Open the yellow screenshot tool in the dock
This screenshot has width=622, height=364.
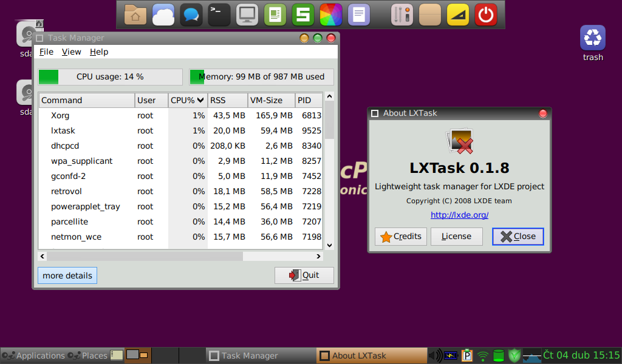pyautogui.click(x=457, y=14)
